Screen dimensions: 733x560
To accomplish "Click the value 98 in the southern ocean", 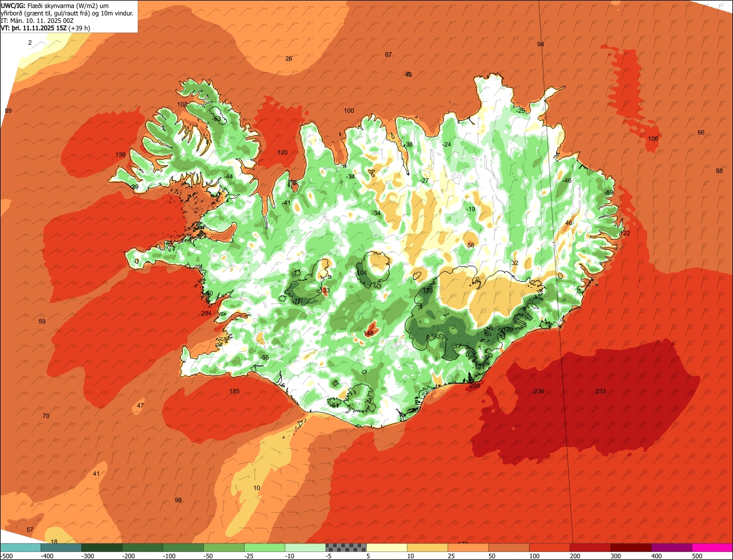I will [178, 500].
